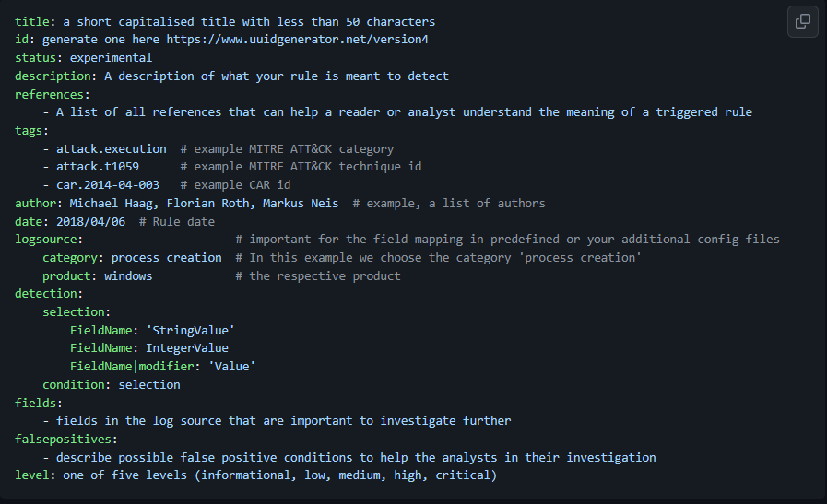Click the 'attack.t1059' tag entry
The height and width of the screenshot is (504, 827).
98,167
